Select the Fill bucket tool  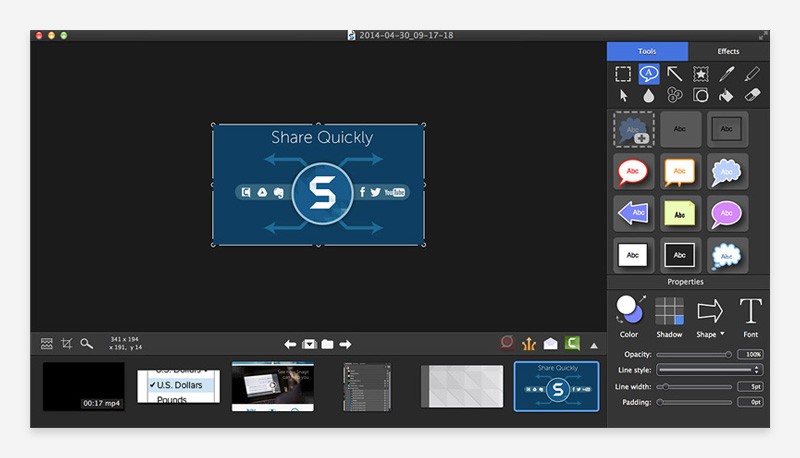coord(726,95)
